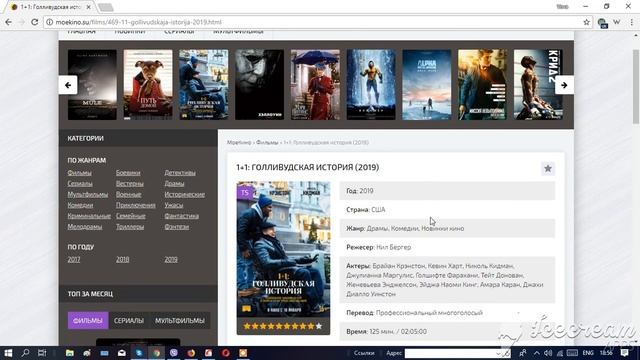Switch the ENG input language indicator
Viewport: 640px width, 360px height.
[588, 353]
